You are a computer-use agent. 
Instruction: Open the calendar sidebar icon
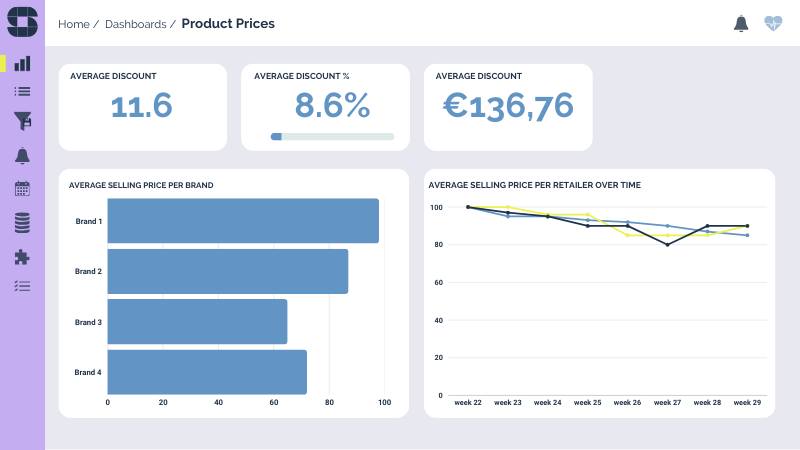click(x=22, y=188)
